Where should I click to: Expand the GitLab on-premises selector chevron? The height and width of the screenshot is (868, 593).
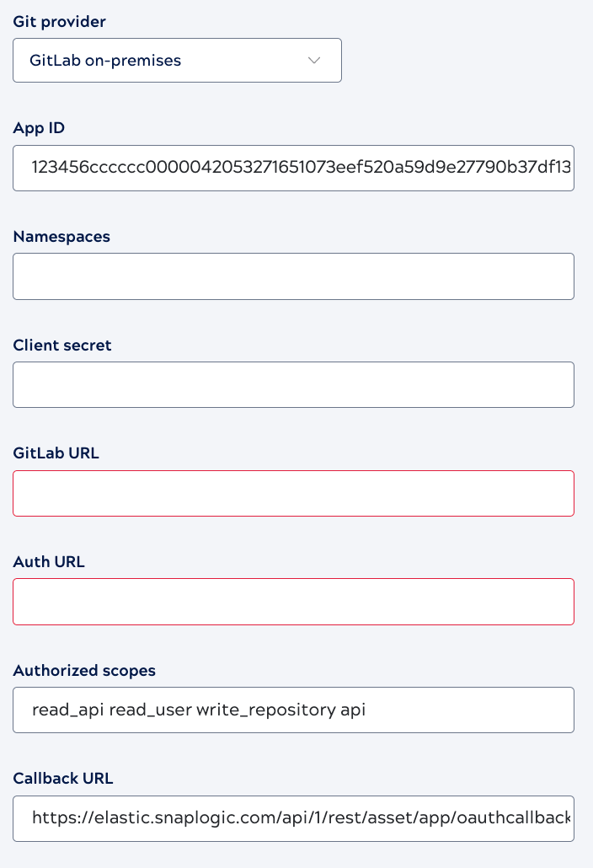click(313, 60)
